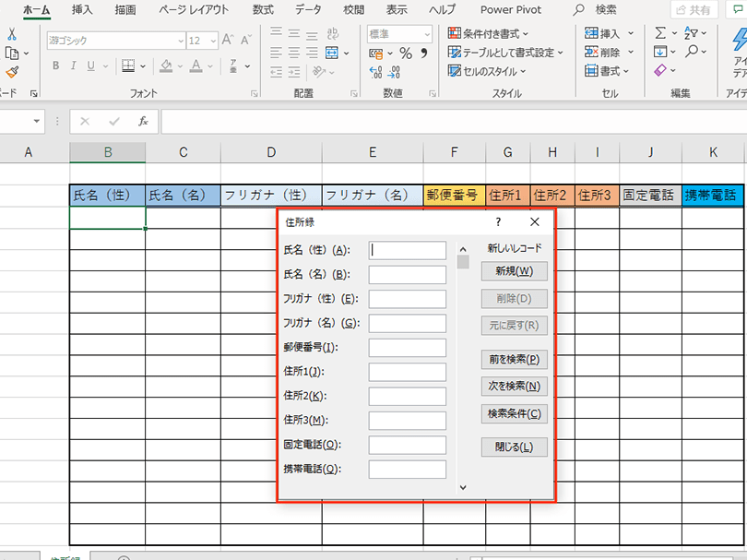Click the dialog help question mark

[x=498, y=221]
